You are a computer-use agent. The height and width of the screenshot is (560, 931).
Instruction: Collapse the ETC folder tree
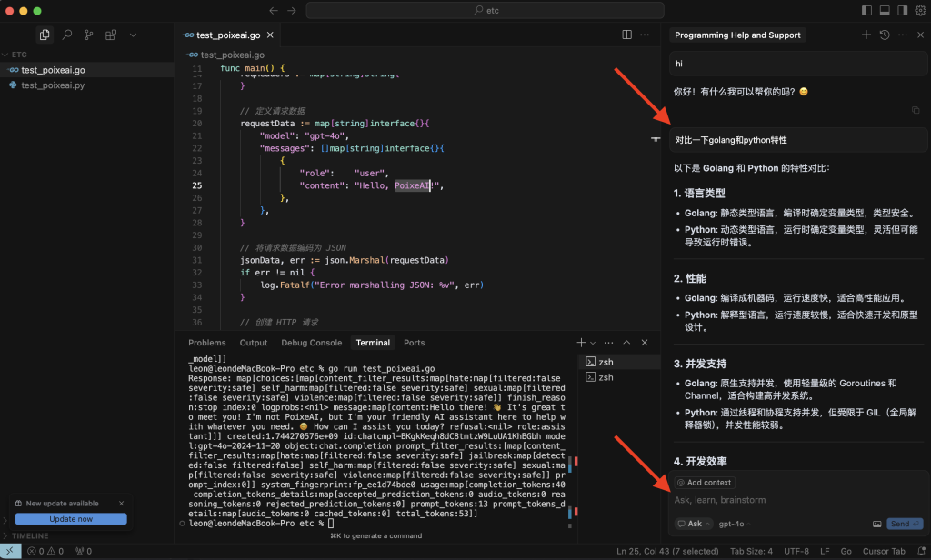(x=19, y=55)
